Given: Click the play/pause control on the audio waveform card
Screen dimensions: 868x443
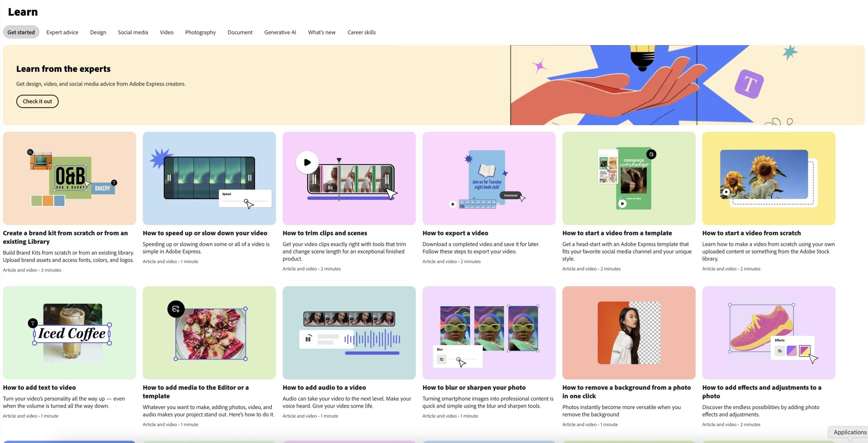Looking at the screenshot, I should 309,339.
